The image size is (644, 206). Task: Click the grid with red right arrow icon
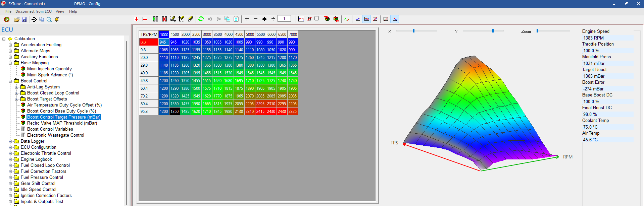point(145,19)
